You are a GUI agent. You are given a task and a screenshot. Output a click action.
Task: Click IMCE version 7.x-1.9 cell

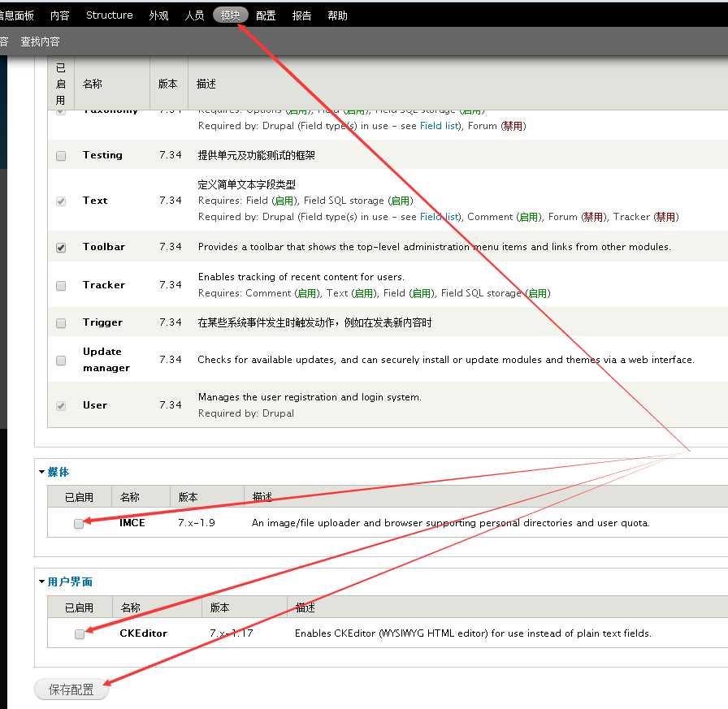197,523
